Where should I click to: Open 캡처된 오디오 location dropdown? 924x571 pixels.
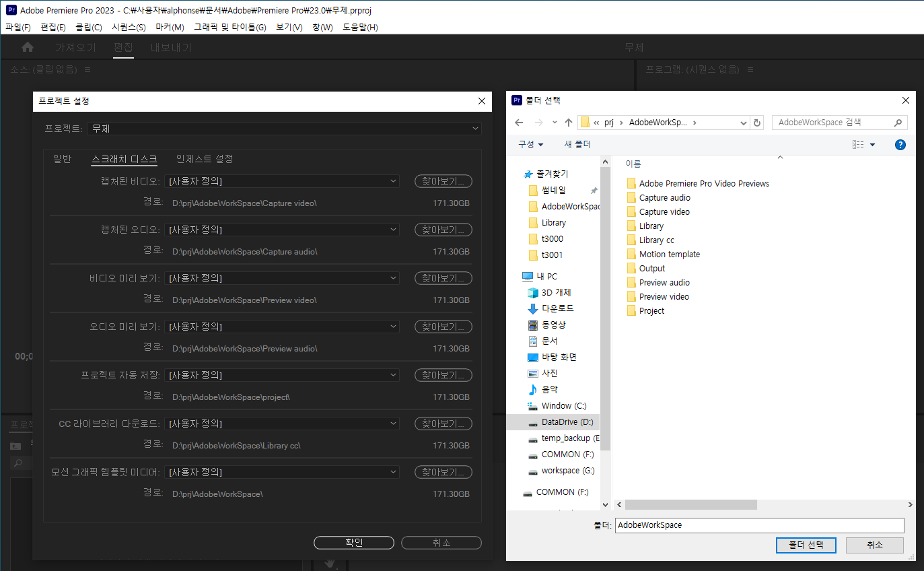[x=282, y=230]
